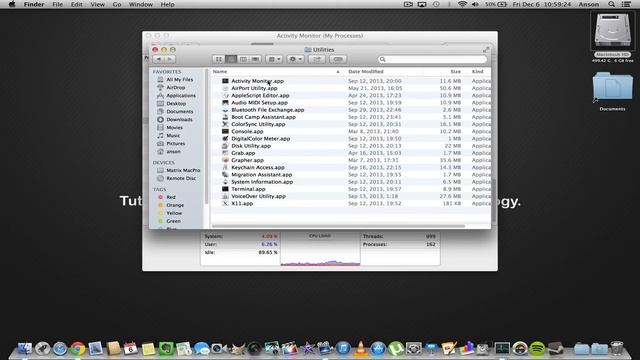Open the Trash in the Dock
Viewport: 640px width, 360px height.
(x=617, y=349)
